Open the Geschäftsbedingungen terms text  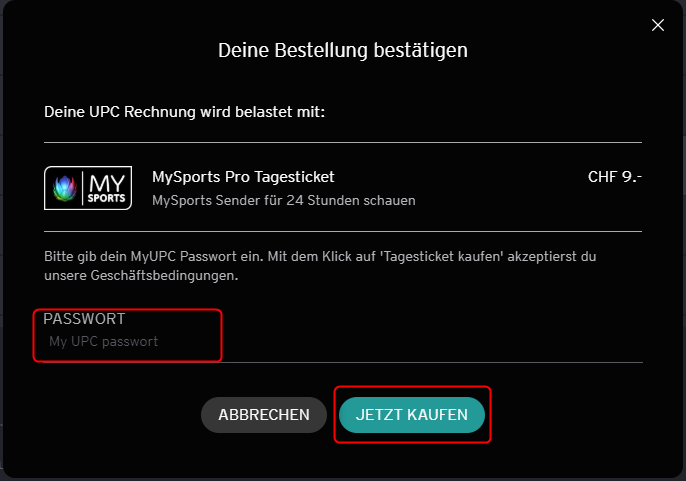tap(164, 276)
